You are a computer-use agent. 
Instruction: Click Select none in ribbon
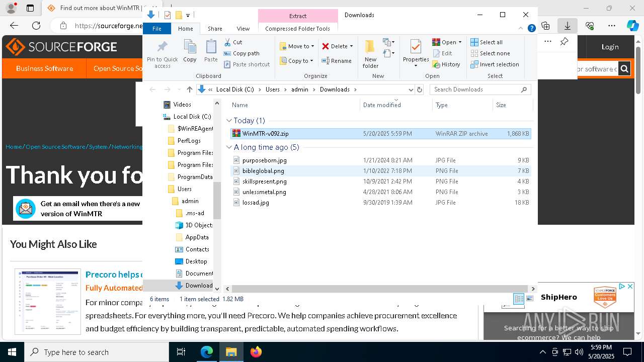click(490, 53)
